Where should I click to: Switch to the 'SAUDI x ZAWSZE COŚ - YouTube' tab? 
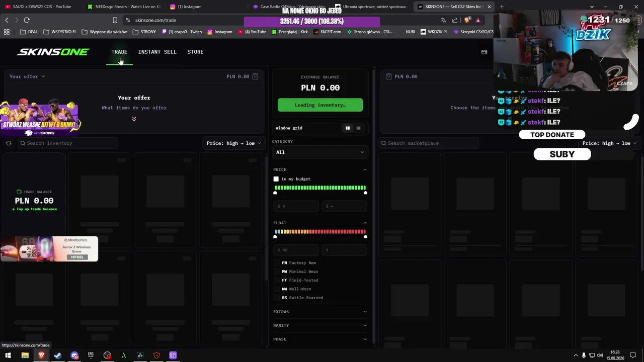[x=39, y=7]
